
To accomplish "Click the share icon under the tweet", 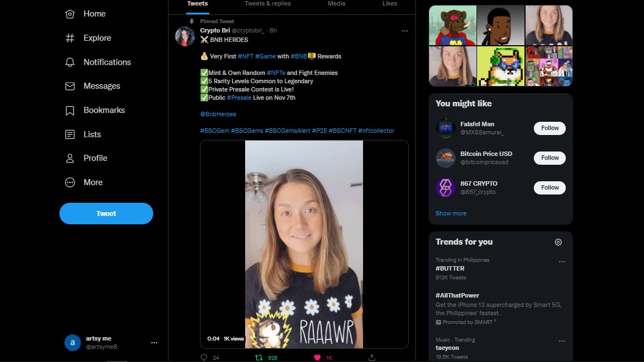I will click(x=372, y=358).
